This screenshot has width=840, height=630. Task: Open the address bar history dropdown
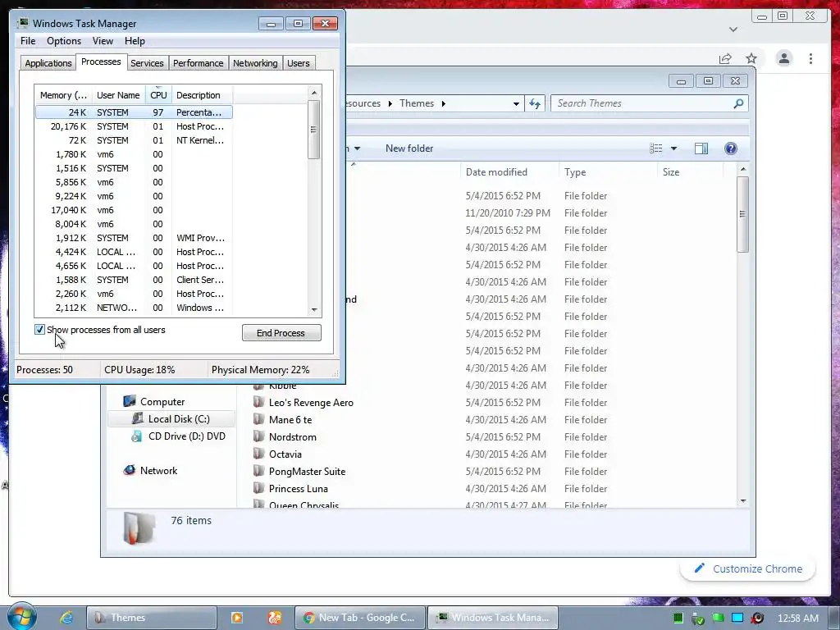pos(516,104)
